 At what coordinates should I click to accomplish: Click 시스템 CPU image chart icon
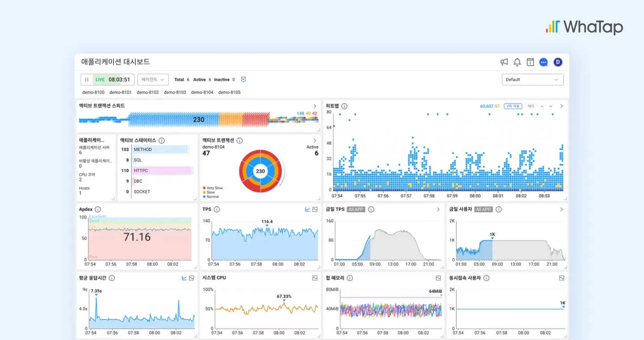pyautogui.click(x=315, y=278)
